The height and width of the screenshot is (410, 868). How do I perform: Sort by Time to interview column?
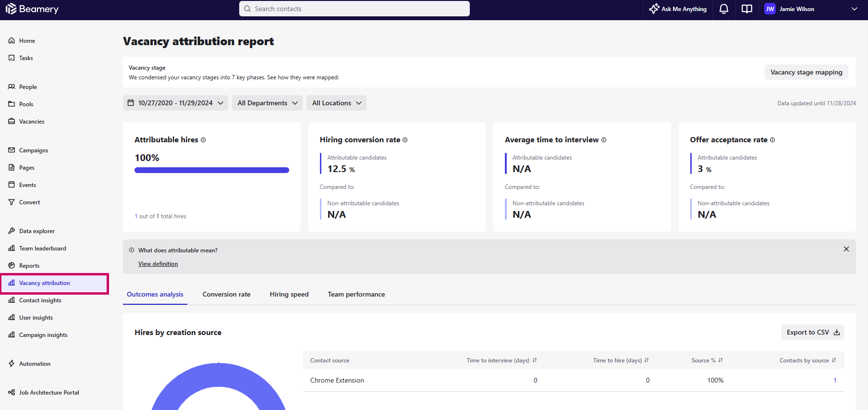tap(535, 360)
